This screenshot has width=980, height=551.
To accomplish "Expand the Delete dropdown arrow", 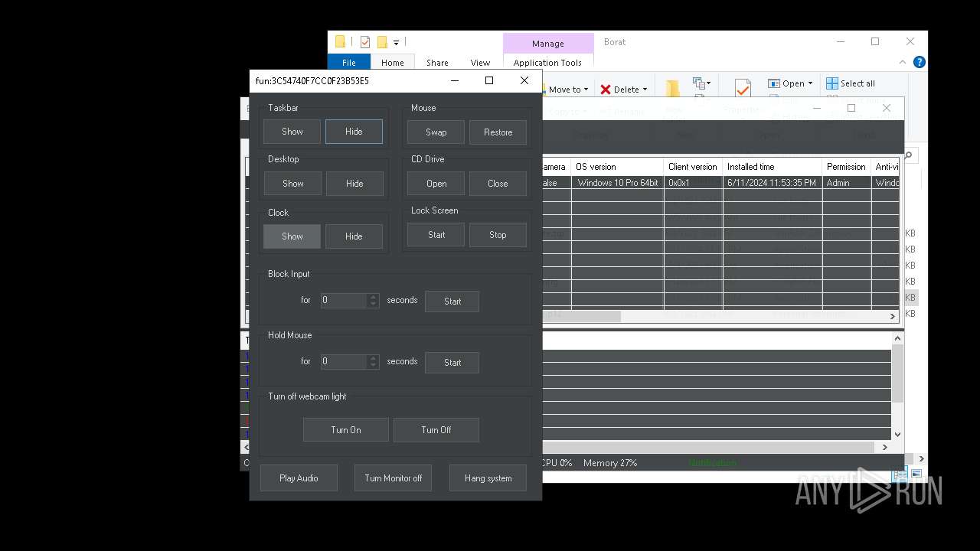I will [x=645, y=90].
